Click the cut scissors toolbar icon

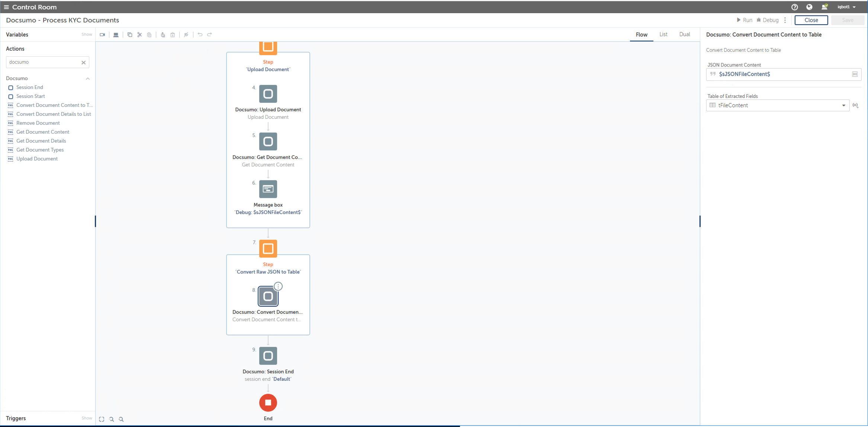pyautogui.click(x=139, y=35)
